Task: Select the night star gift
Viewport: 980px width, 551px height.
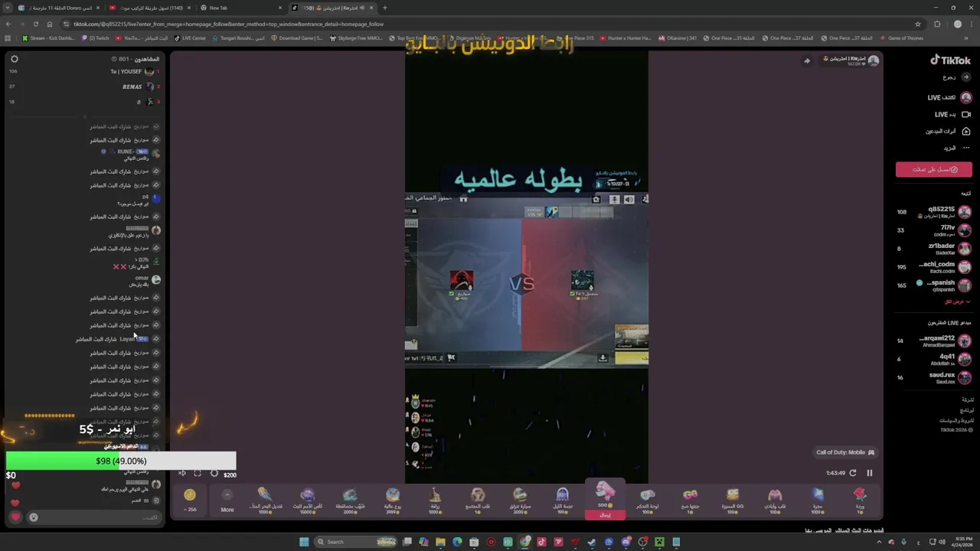Action: coord(563,500)
